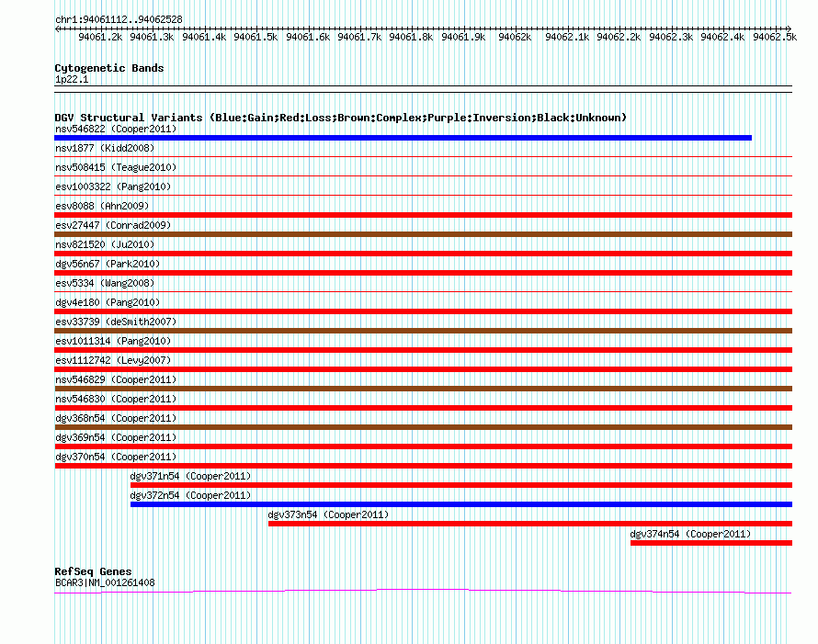Open the BCAR3|NM_001261408 gene label

[105, 582]
